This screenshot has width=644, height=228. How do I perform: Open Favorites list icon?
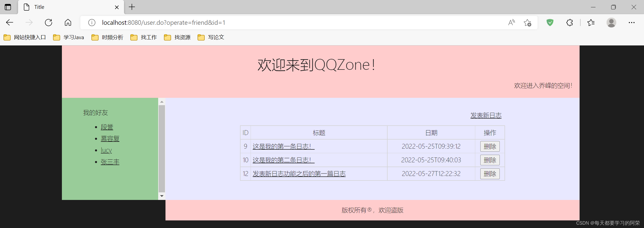(591, 22)
